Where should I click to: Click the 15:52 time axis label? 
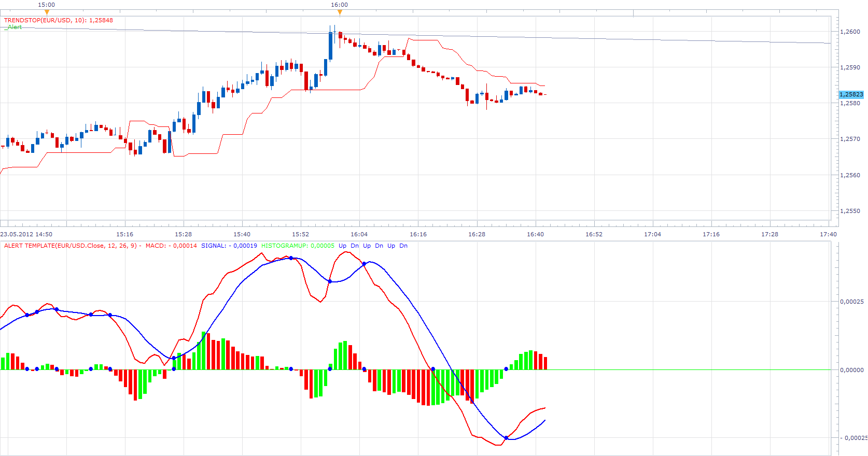pyautogui.click(x=300, y=234)
